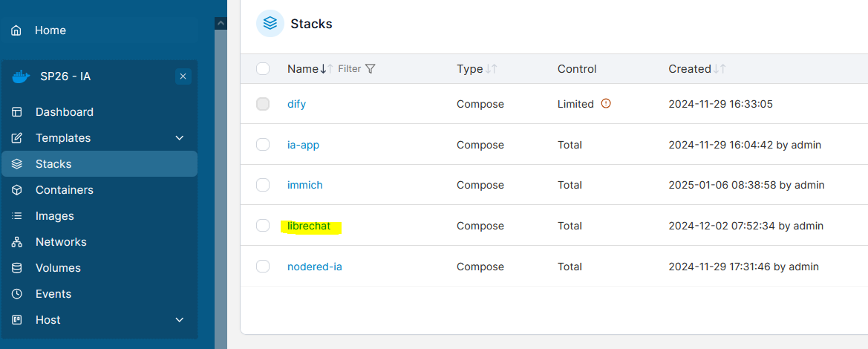Check the ia-app stack checkbox
868x349 pixels.
pyautogui.click(x=263, y=144)
